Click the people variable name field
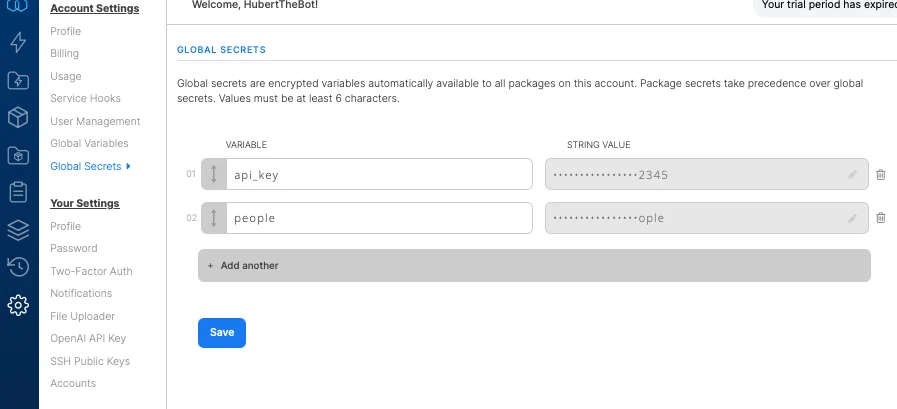Screen dimensions: 897x409 point(379,218)
